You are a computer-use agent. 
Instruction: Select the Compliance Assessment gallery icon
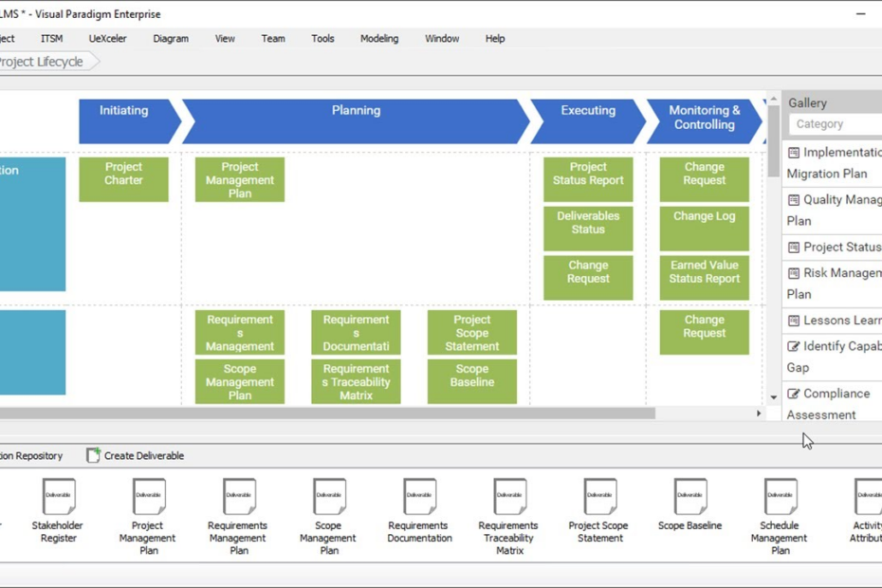[794, 394]
